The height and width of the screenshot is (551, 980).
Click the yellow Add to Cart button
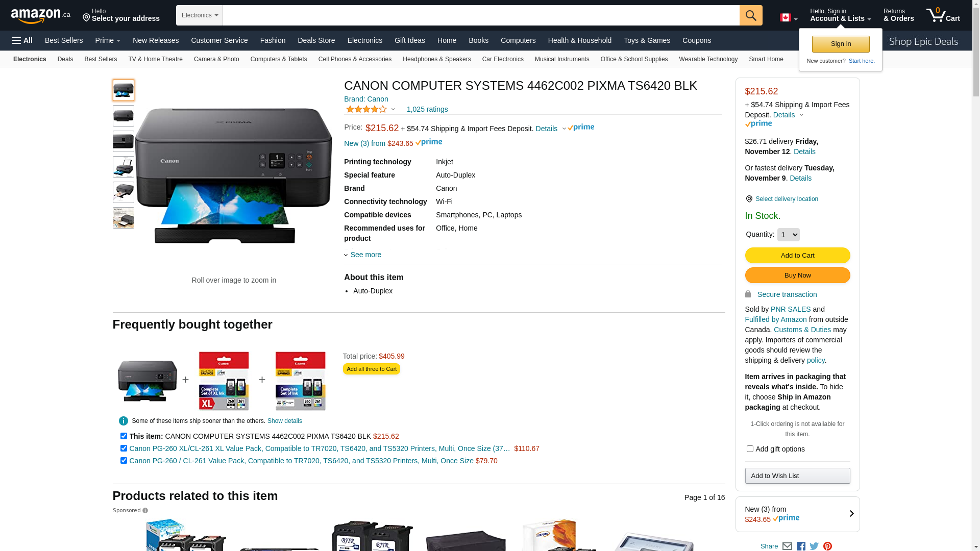(797, 255)
